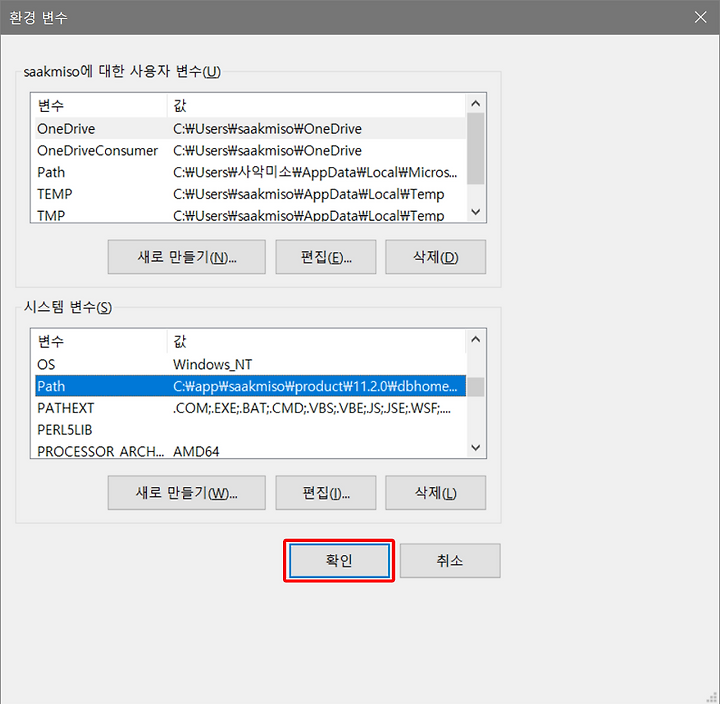Image resolution: width=720 pixels, height=704 pixels.
Task: Select the PATHEXT system variable row
Action: [x=250, y=408]
